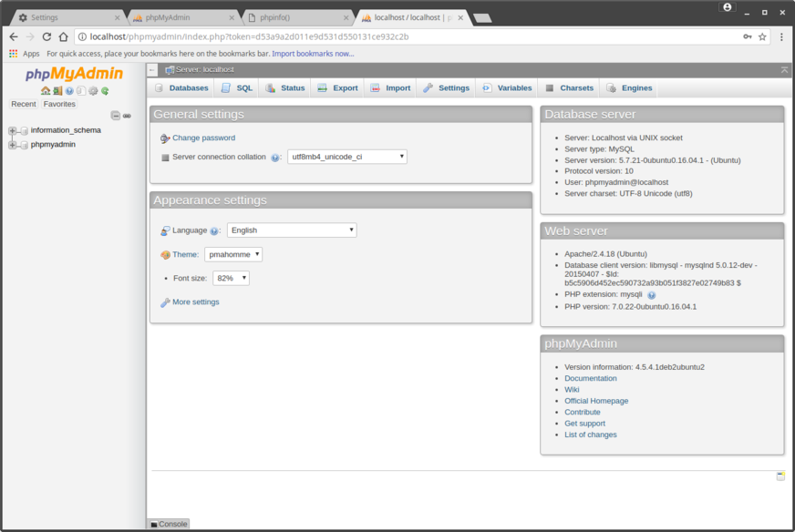Open the Import tab
This screenshot has width=795, height=532.
(390, 88)
